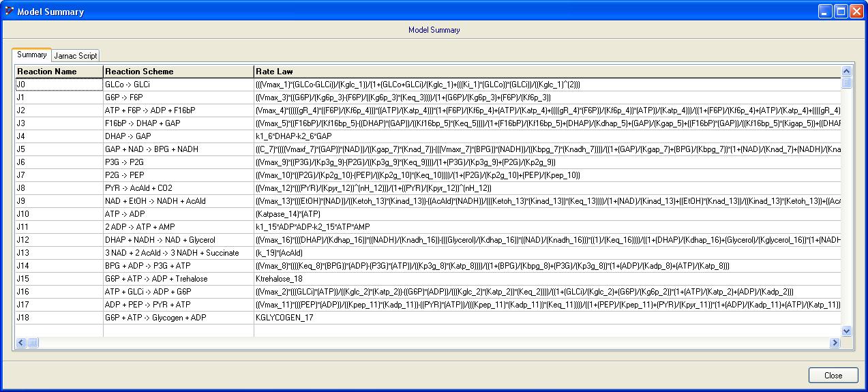
Task: Click the vertical scrollbar thumb
Action: [x=846, y=82]
